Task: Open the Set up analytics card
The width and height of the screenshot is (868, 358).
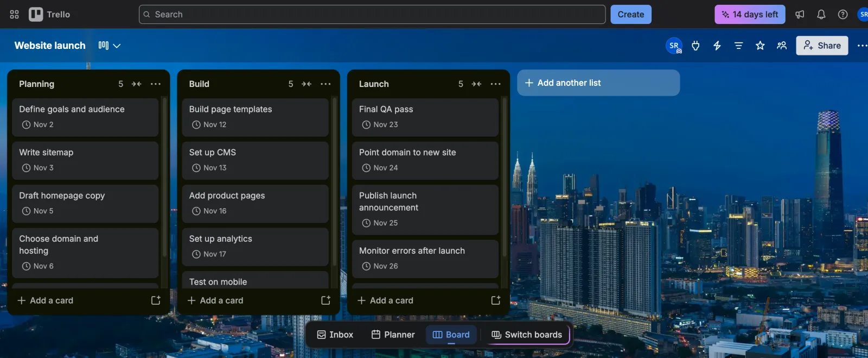Action: pyautogui.click(x=255, y=247)
